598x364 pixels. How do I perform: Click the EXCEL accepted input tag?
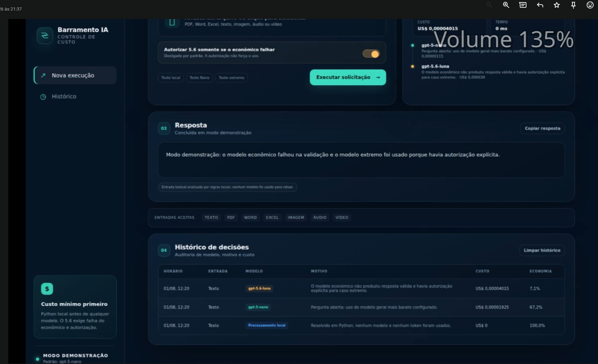pos(272,218)
